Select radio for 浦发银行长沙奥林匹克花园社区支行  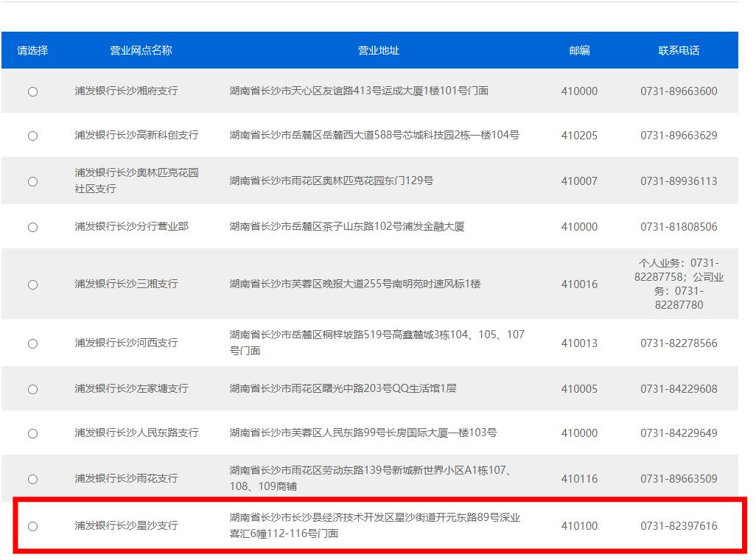(32, 181)
